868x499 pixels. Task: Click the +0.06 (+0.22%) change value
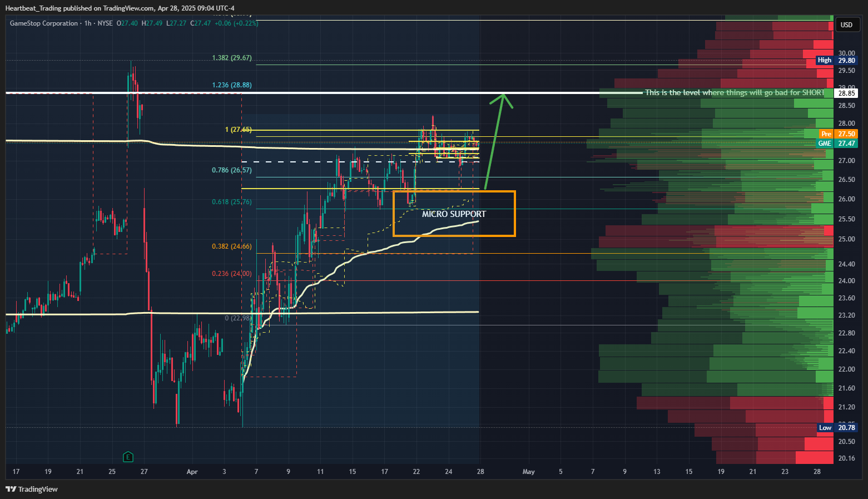(237, 23)
